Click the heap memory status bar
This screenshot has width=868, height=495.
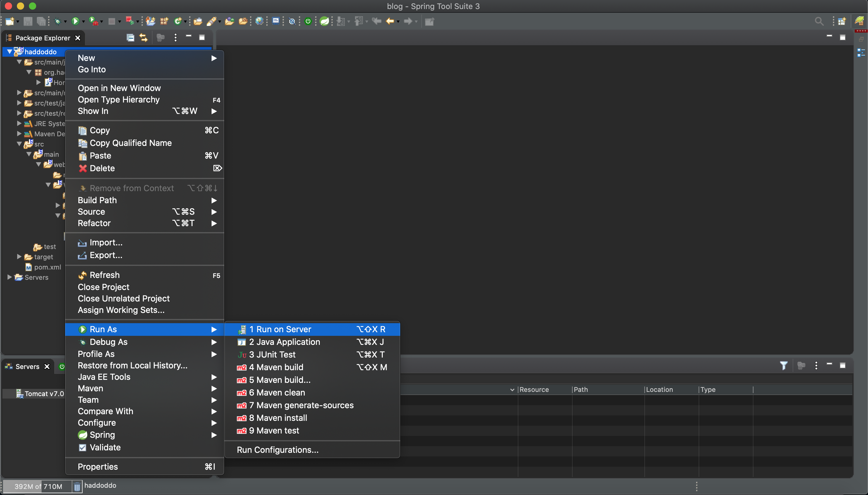click(38, 486)
